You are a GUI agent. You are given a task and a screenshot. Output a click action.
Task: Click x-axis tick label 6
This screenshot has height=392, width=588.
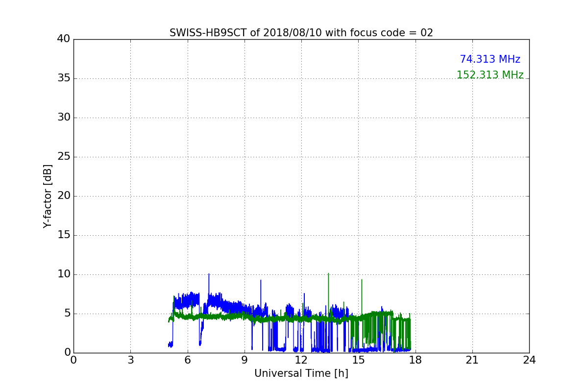[187, 360]
